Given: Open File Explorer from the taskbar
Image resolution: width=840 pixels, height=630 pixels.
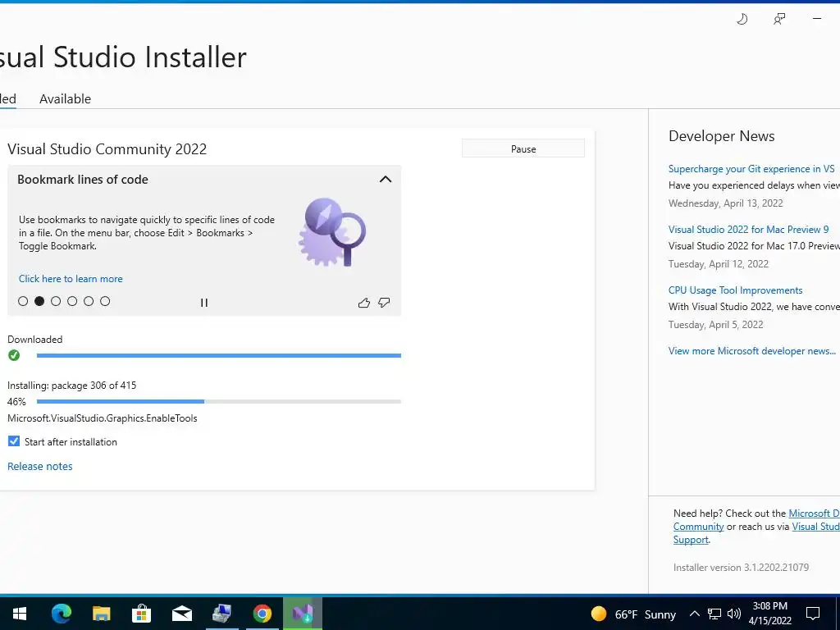Looking at the screenshot, I should (101, 614).
